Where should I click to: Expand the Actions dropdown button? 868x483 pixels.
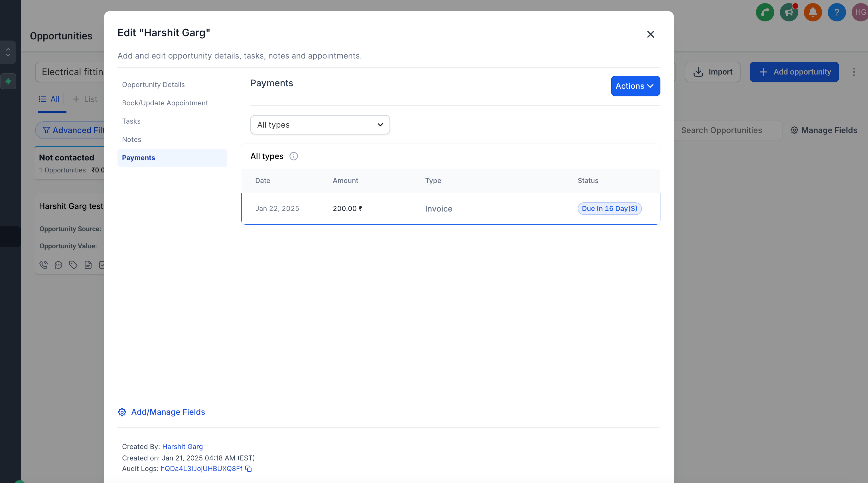point(635,86)
